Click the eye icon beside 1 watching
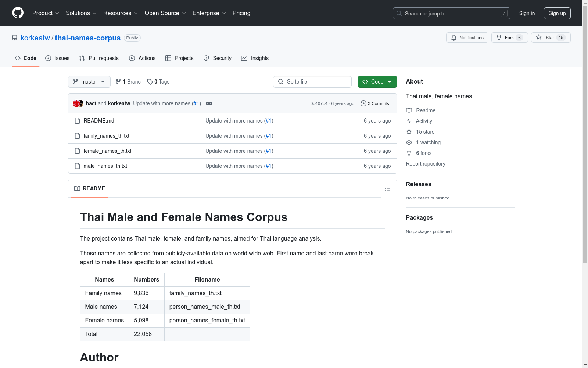Viewport: 588px width, 368px height. (409, 142)
